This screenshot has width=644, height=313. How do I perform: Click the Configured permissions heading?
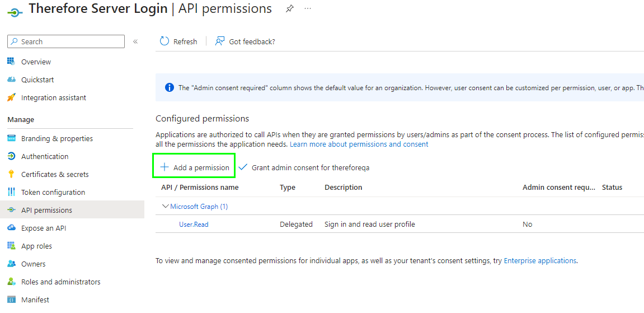click(x=202, y=119)
